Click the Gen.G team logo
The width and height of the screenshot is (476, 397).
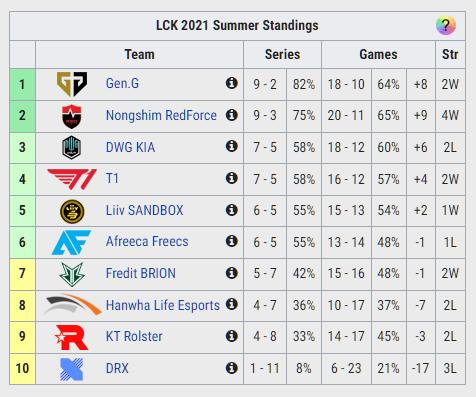pyautogui.click(x=72, y=84)
